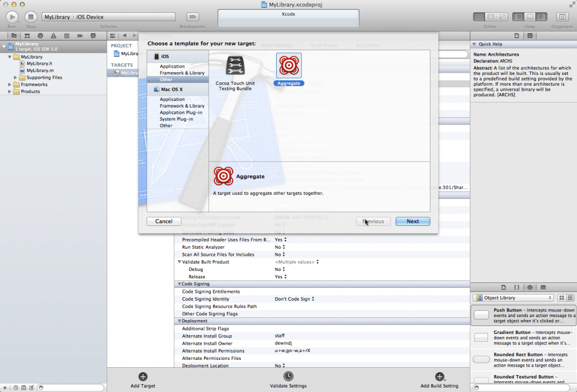Show the Symbol navigator
This screenshot has width=577, height=392.
[x=27, y=35]
